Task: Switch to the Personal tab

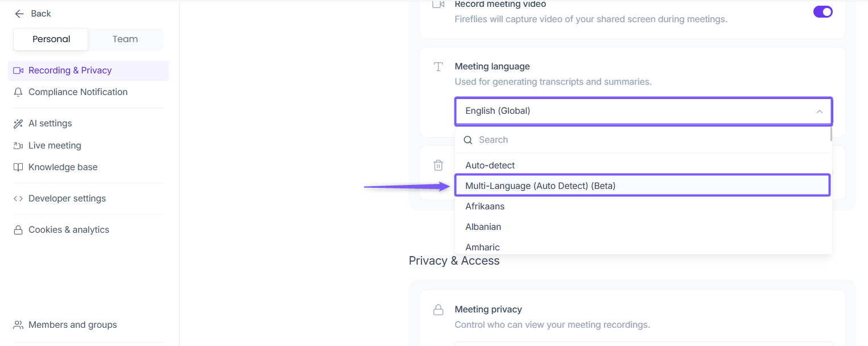Action: (x=51, y=39)
